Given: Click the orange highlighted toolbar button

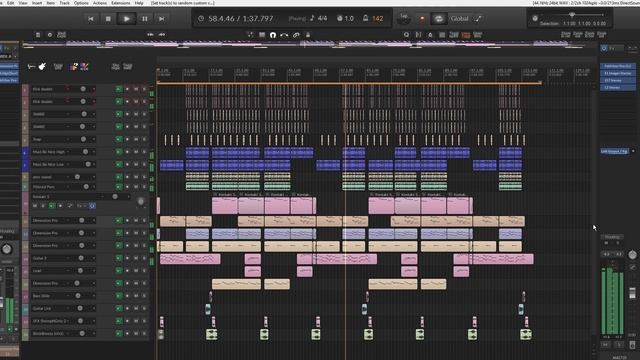Looking at the screenshot, I should tap(466, 35).
